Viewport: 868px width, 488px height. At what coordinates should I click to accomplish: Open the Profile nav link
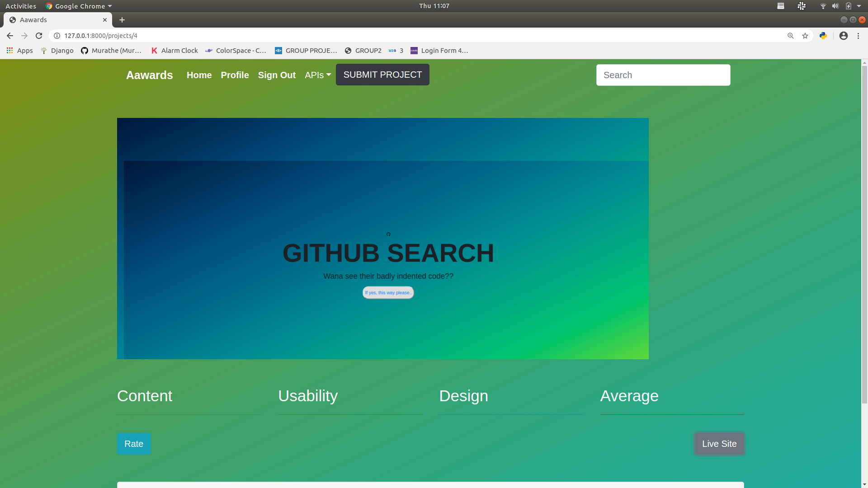[235, 75]
